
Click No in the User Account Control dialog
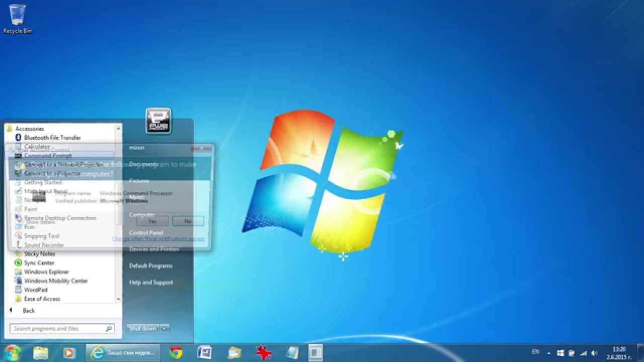(x=188, y=221)
